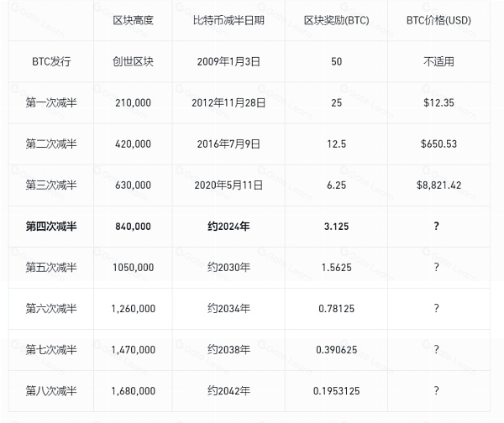Click block height 1,260,000
Screen dimensions: 504x423
tap(133, 308)
